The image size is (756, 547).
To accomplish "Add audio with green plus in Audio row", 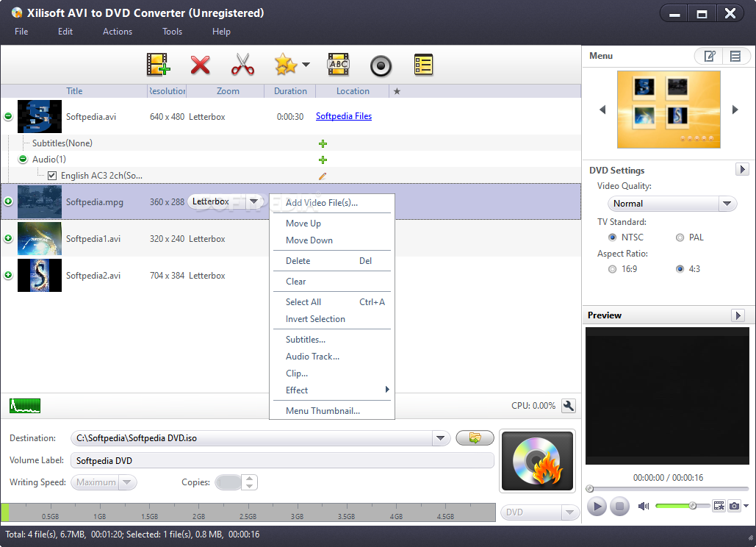I will (x=323, y=160).
